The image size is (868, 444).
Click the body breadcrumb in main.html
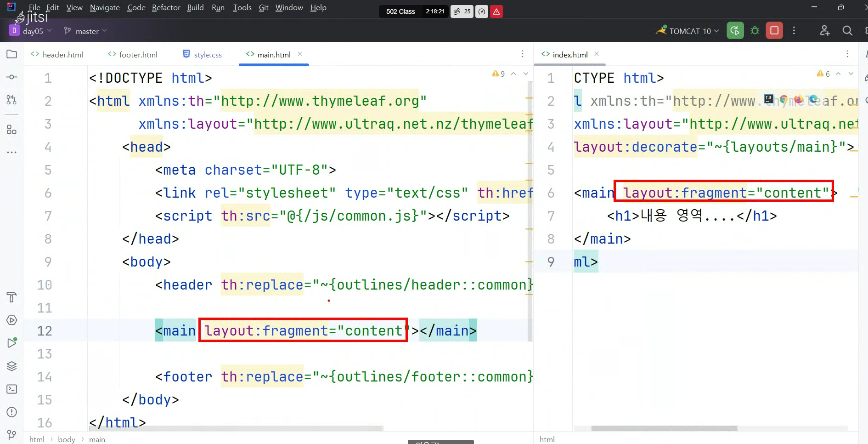(x=67, y=439)
